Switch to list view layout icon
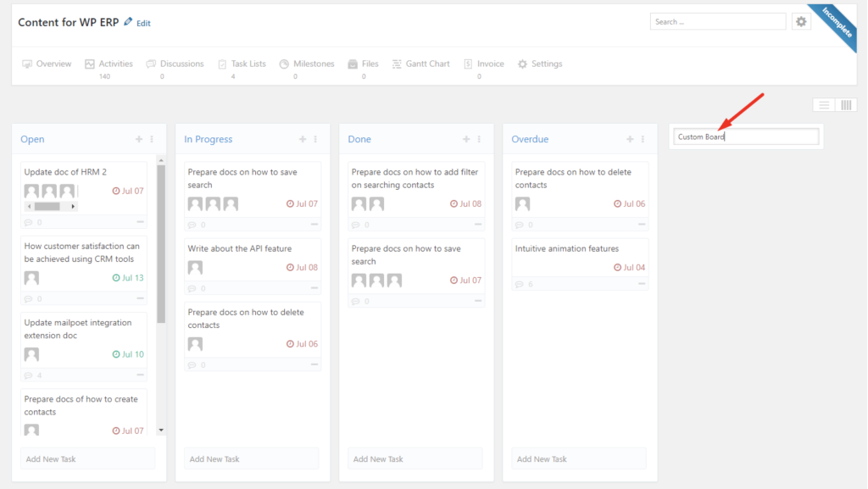This screenshot has height=489, width=868. pyautogui.click(x=824, y=105)
